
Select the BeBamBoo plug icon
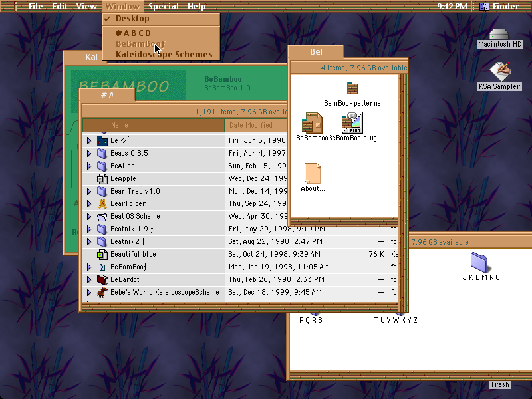(352, 123)
